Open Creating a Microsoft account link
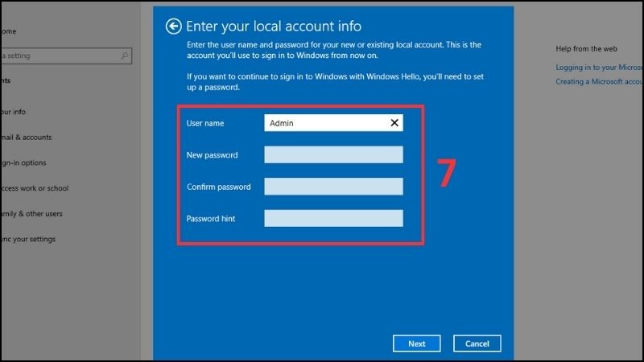 pos(600,82)
